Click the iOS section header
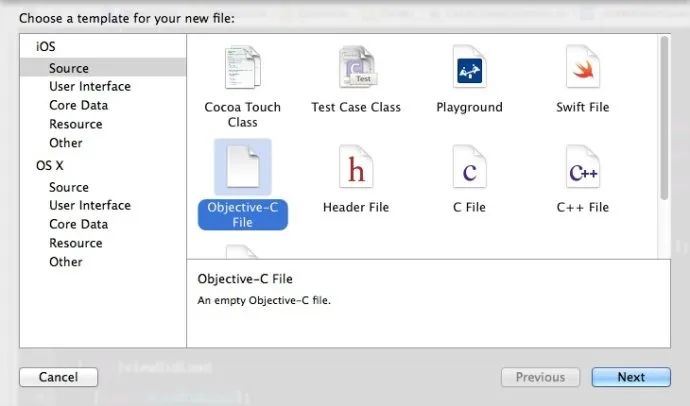The image size is (690, 406). coord(46,46)
